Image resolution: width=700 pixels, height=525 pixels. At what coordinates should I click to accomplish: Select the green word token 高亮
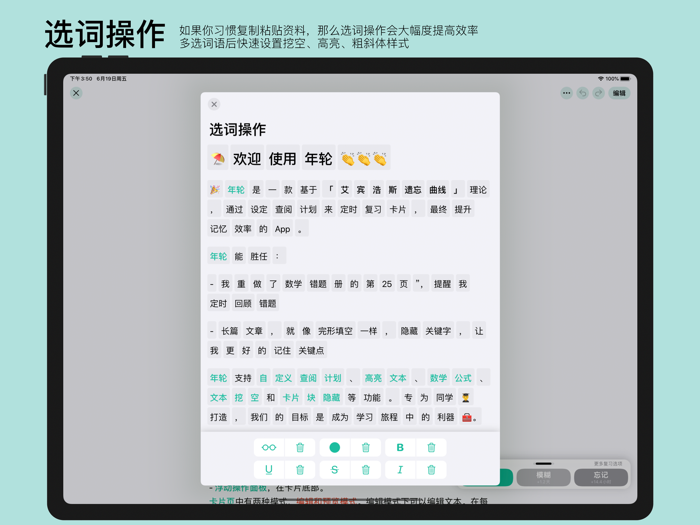point(373,378)
